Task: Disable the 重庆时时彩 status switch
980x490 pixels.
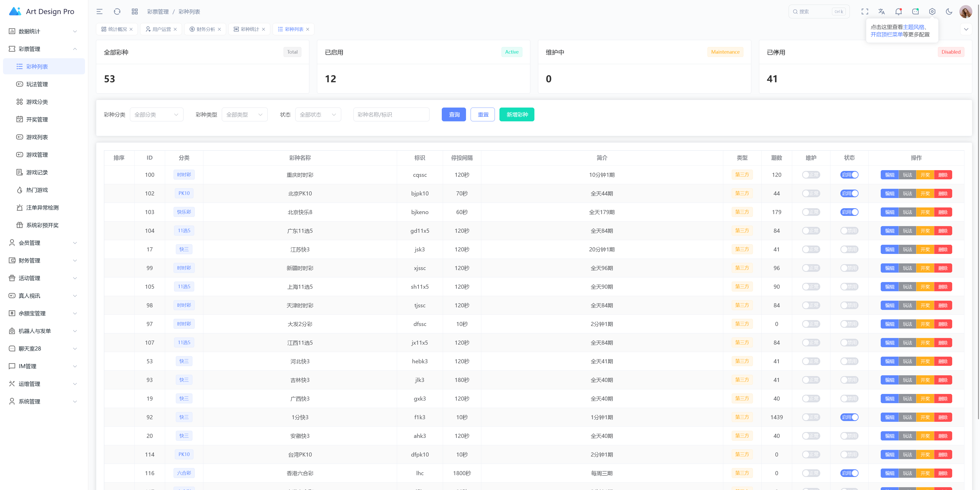Action: (x=849, y=175)
